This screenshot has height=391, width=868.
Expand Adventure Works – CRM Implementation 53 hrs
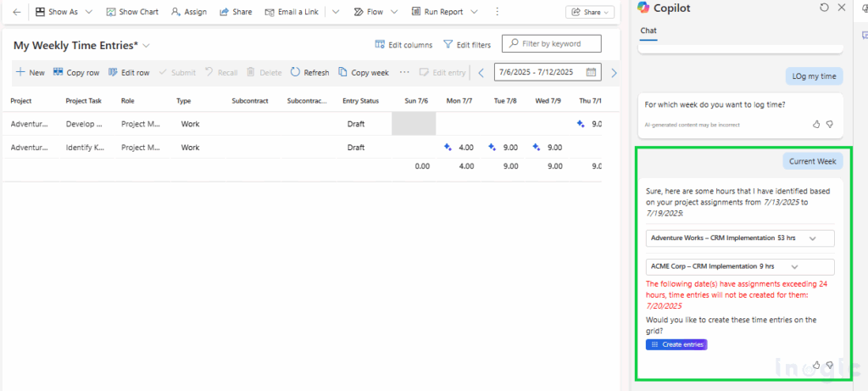click(x=812, y=239)
